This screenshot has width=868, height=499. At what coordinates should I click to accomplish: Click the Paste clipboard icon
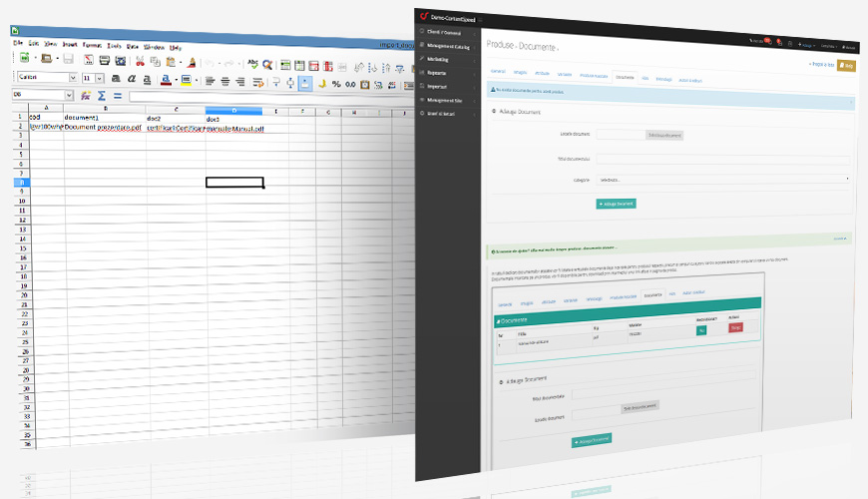pyautogui.click(x=171, y=62)
